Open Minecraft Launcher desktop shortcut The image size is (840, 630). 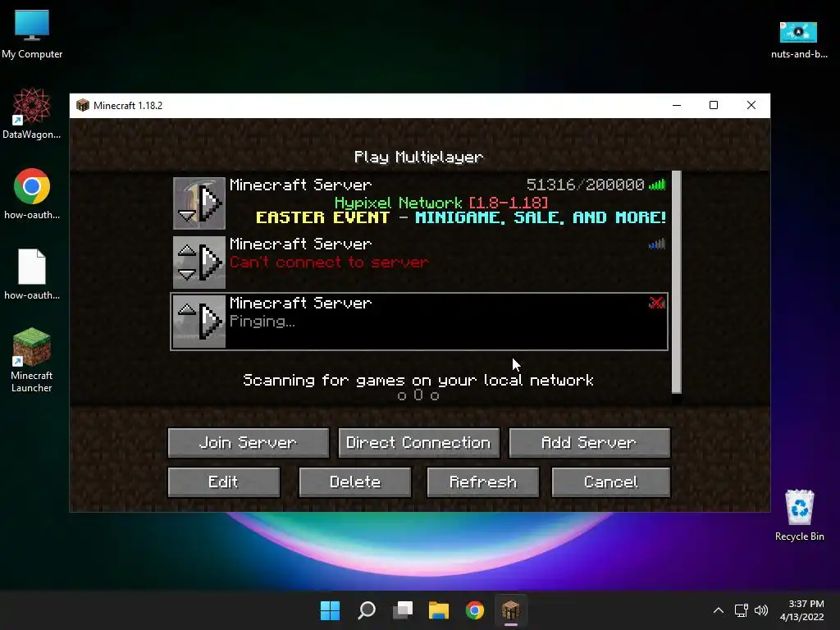coord(32,361)
